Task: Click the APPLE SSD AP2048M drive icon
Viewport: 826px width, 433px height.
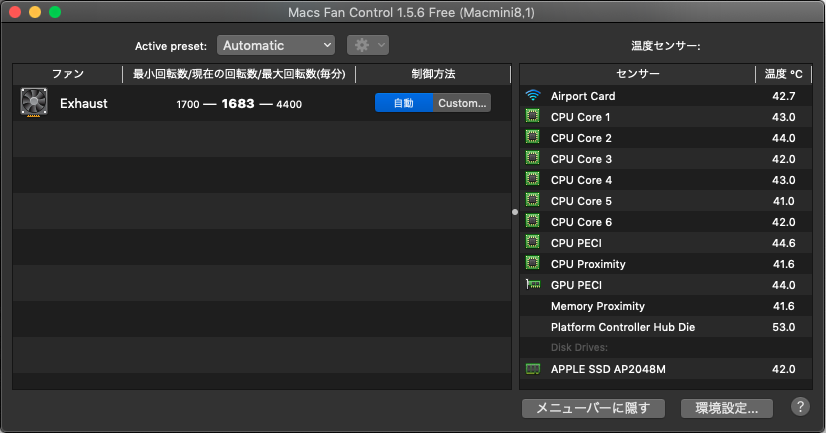Action: pyautogui.click(x=532, y=369)
